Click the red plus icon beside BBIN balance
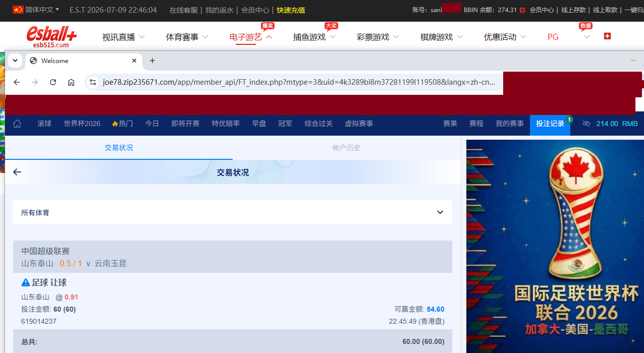The image size is (644, 353). (522, 10)
